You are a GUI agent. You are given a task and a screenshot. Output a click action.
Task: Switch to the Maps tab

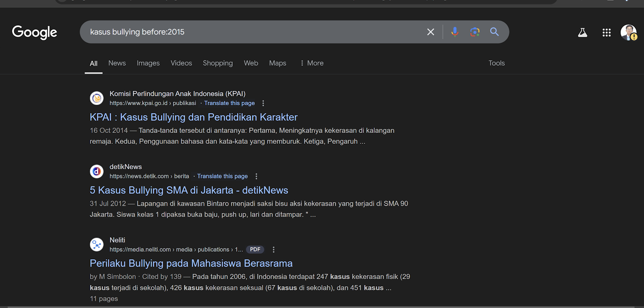[x=278, y=63]
